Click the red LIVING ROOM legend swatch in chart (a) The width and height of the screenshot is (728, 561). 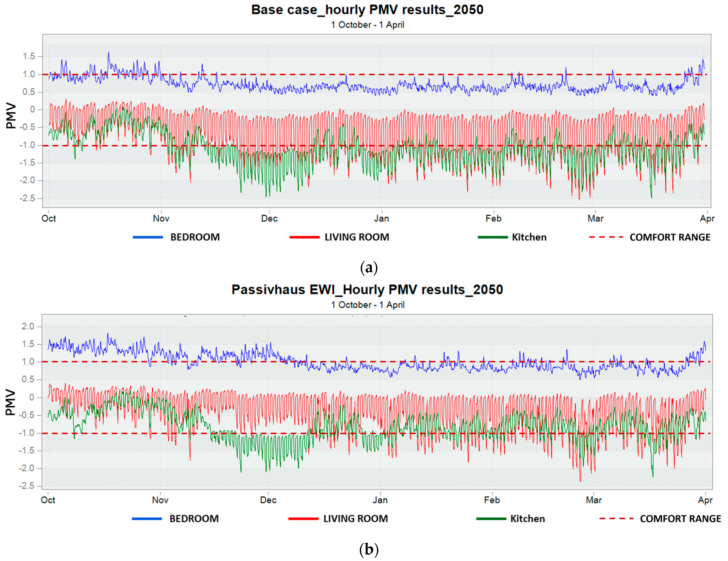click(304, 237)
